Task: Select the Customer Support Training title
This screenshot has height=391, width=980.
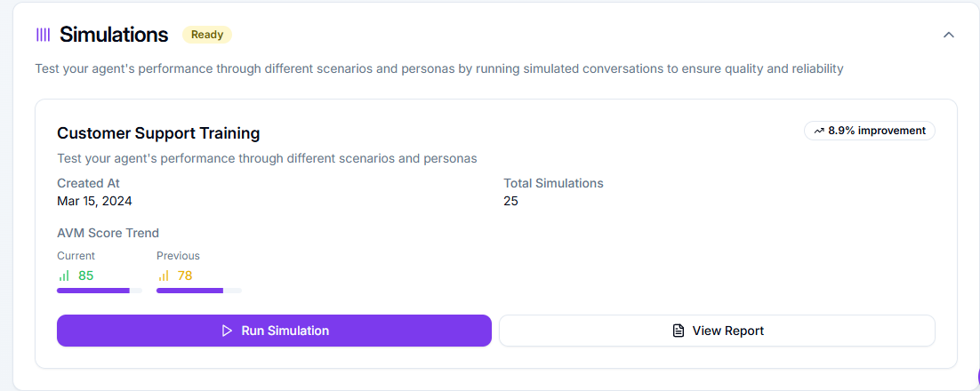Action: click(x=158, y=133)
